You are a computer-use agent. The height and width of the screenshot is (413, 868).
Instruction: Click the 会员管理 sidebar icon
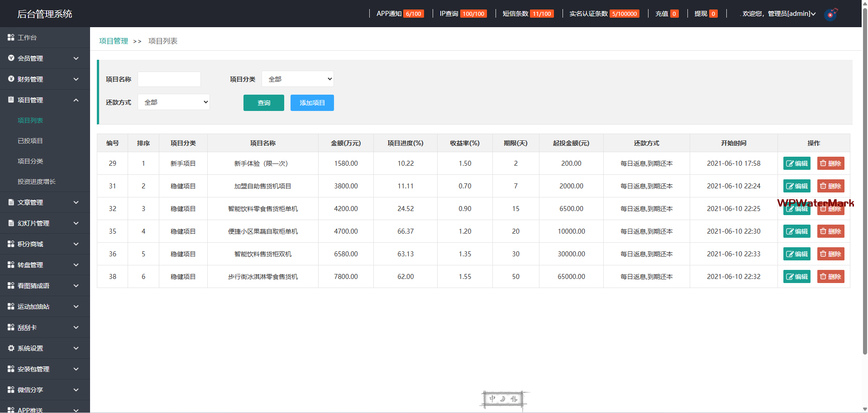[11, 58]
